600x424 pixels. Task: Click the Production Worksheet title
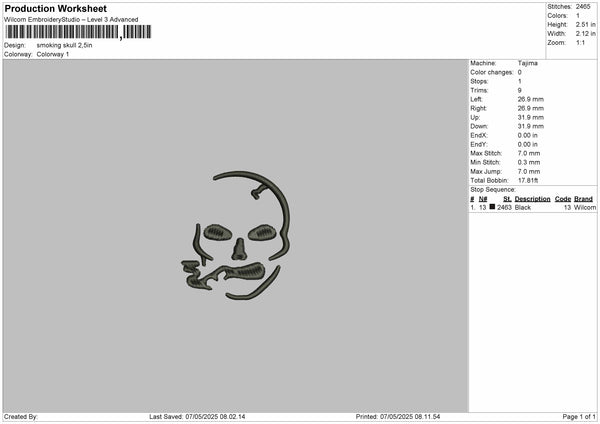pyautogui.click(x=55, y=8)
